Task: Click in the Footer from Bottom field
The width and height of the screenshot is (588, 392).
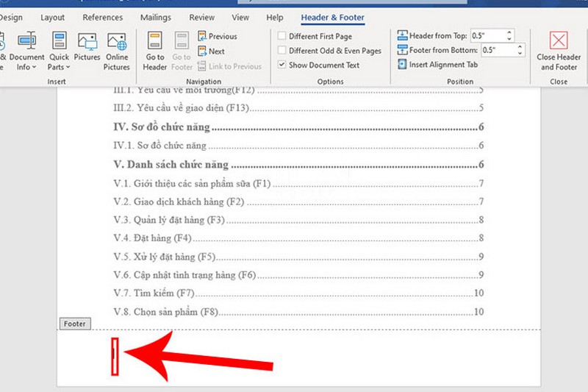Action: pyautogui.click(x=498, y=50)
